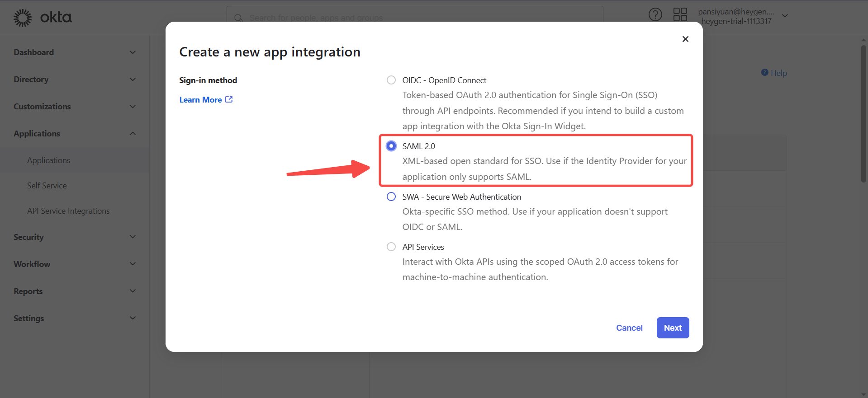Screen dimensions: 868x398
Task: Click the Next button
Action: click(x=673, y=328)
